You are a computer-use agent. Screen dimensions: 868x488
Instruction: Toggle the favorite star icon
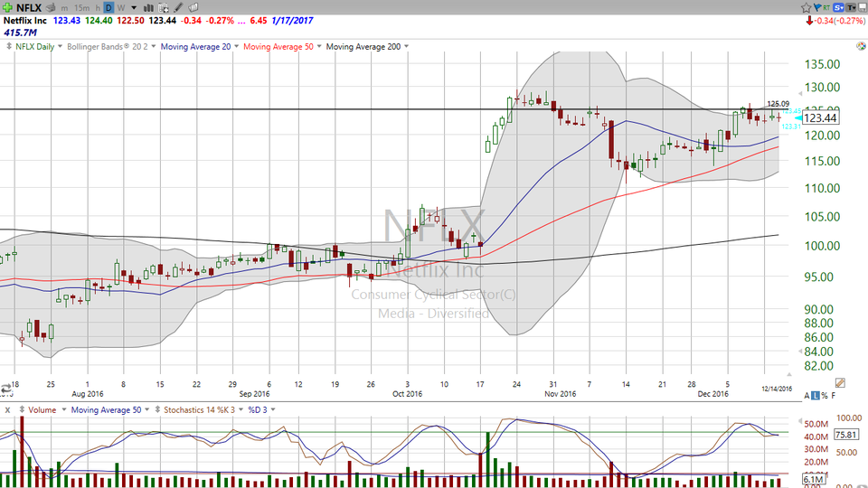pyautogui.click(x=806, y=8)
